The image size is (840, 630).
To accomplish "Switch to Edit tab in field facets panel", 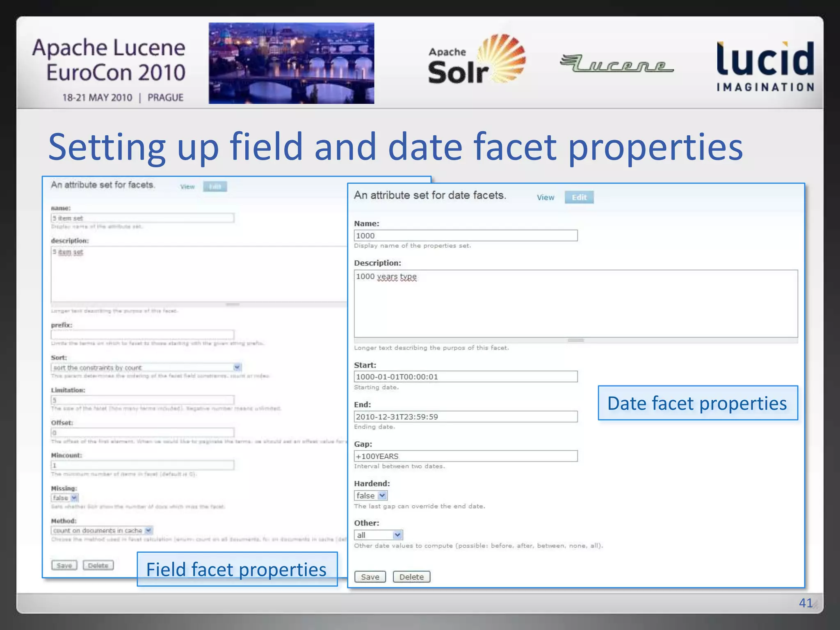I will click(x=215, y=187).
